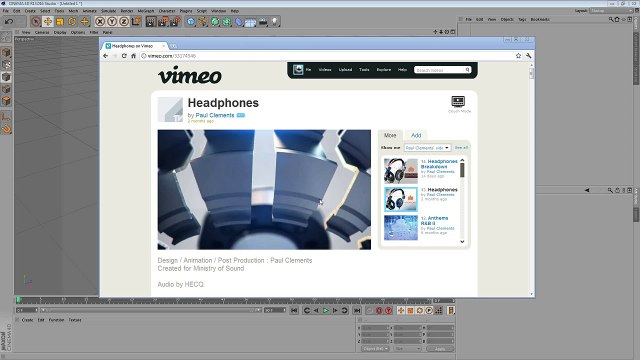Image resolution: width=640 pixels, height=360 pixels.
Task: Open the spline tools icon
Action: pos(203,22)
